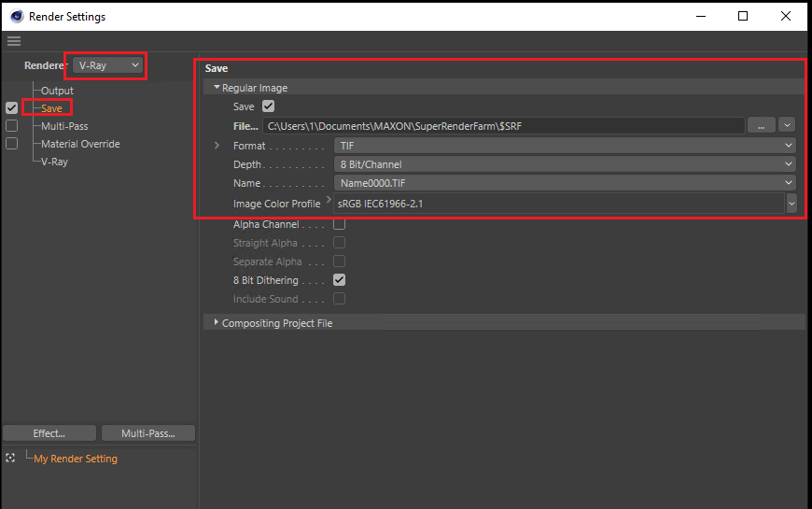Screen dimensions: 812x509
Task: Expand the Image Color Profile arrow
Action: click(x=329, y=199)
